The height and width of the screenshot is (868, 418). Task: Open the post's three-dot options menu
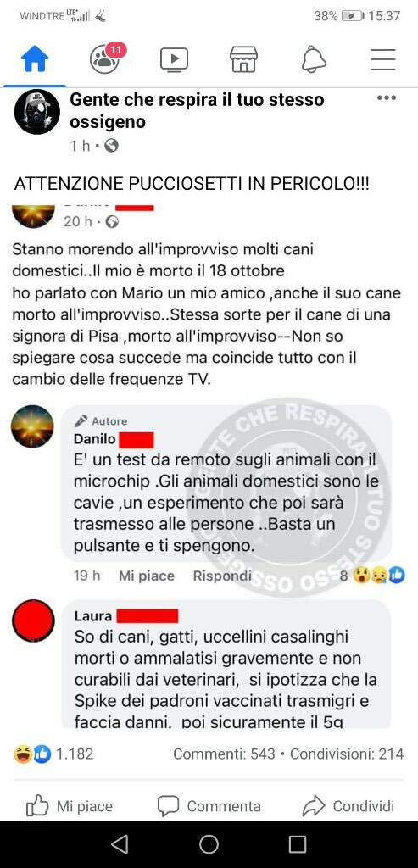pos(387,98)
